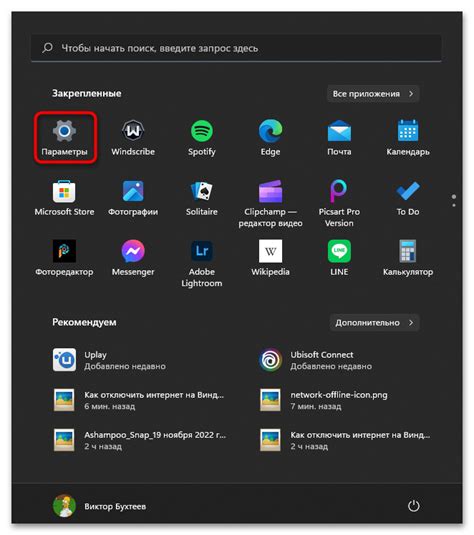This screenshot has width=474, height=535.
Task: Open Adobe Lightroom
Action: tap(202, 264)
